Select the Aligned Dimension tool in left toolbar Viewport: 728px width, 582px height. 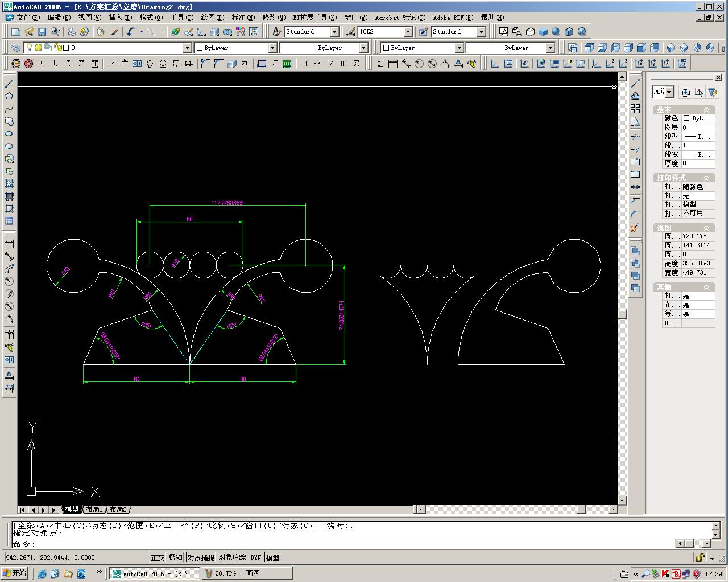click(9, 256)
